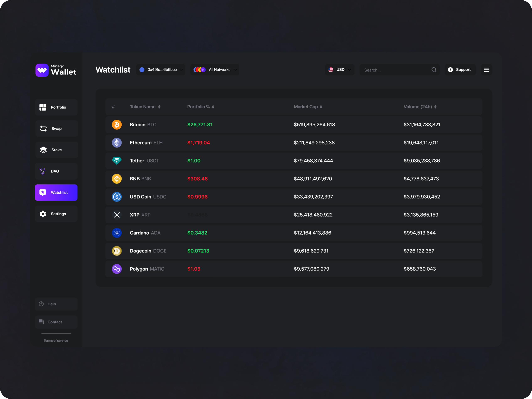Navigate to the DAO page
The image size is (532, 399).
(56, 171)
